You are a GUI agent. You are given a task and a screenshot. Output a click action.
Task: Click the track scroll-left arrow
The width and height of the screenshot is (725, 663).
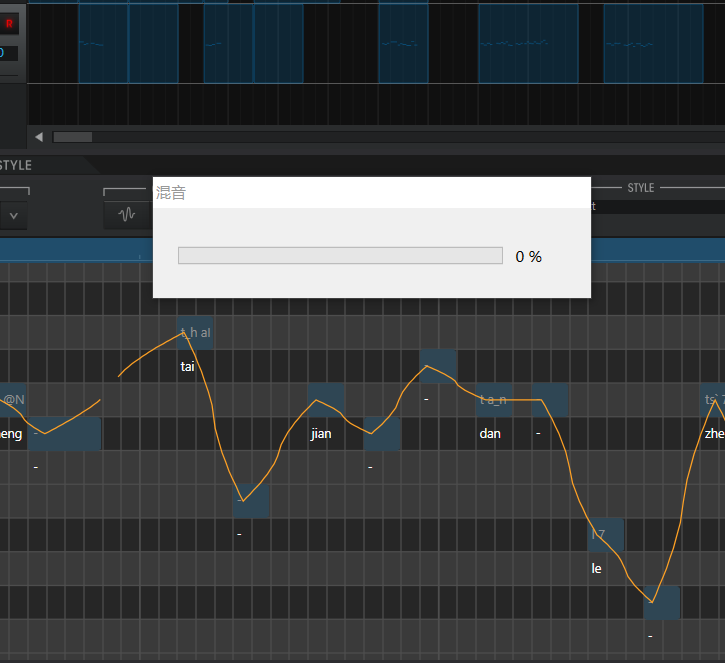pos(39,137)
